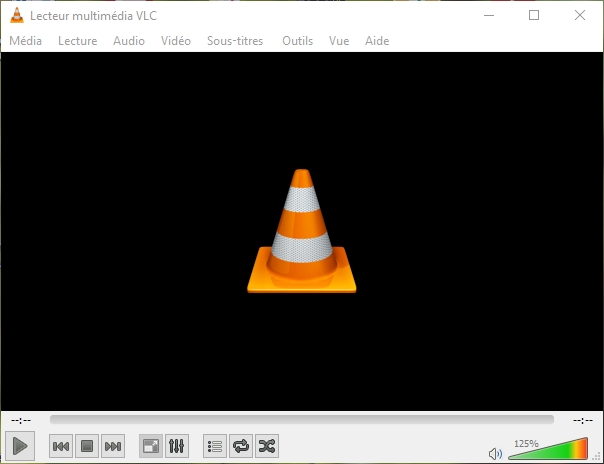
Task: Open the Lecture menu
Action: 78,41
